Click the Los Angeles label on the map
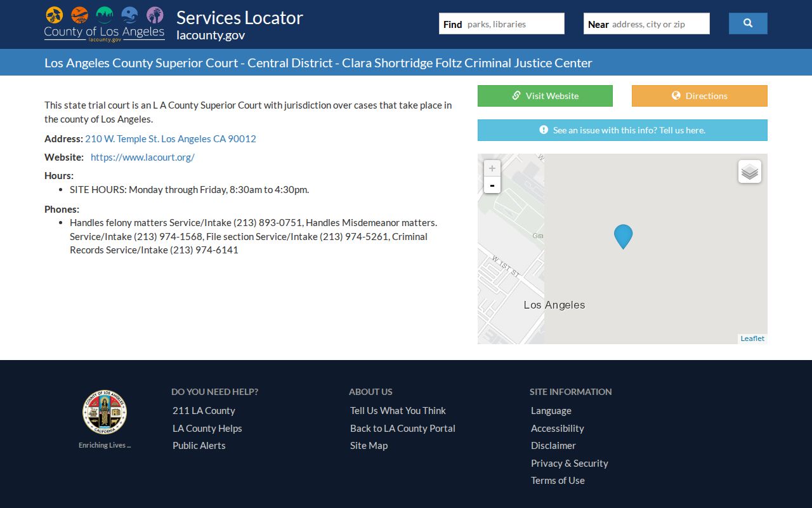This screenshot has width=812, height=508. (554, 305)
